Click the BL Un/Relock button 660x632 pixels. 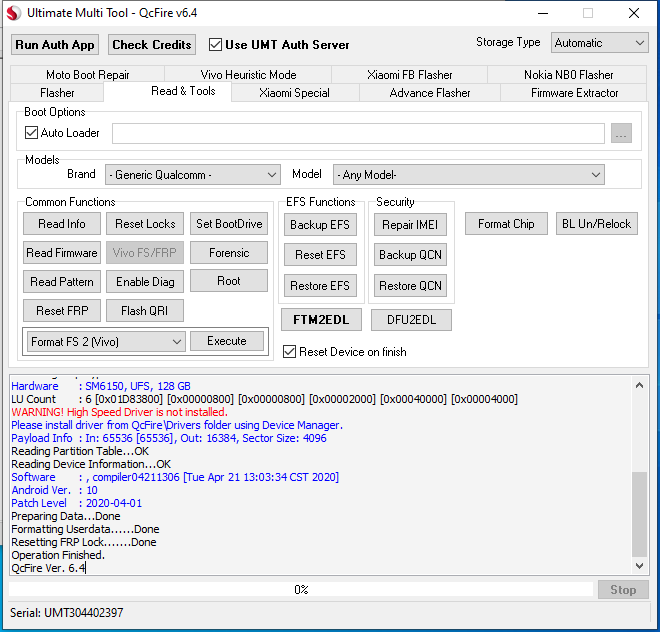click(x=596, y=224)
